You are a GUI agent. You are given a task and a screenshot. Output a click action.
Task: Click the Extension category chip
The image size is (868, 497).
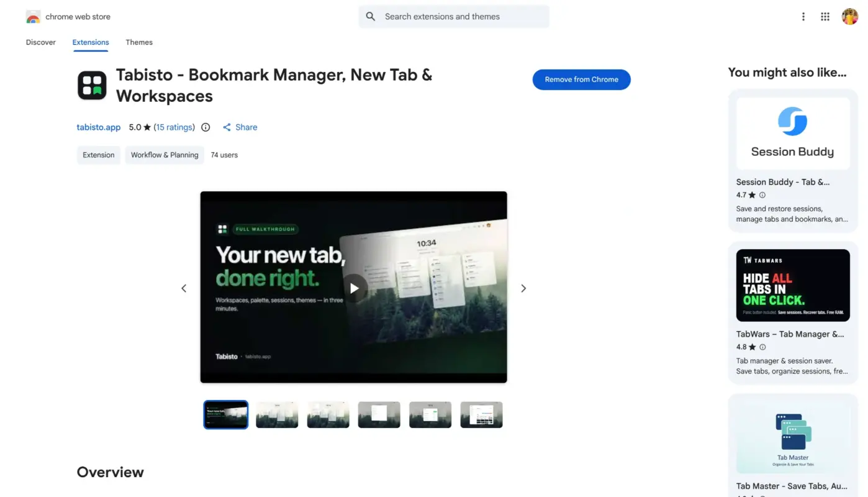coord(99,155)
